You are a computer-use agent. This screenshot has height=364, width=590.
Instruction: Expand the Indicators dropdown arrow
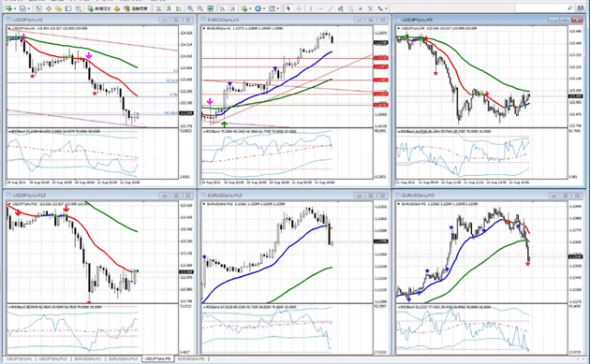(x=250, y=8)
